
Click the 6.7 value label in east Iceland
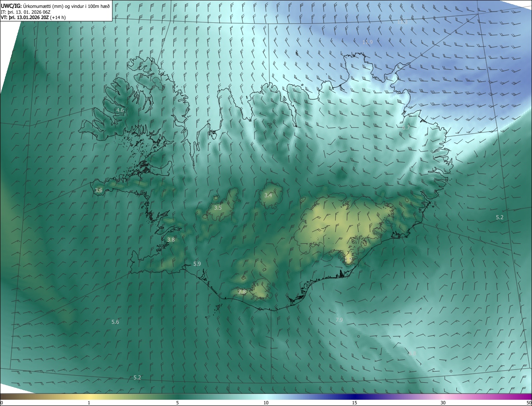click(406, 128)
